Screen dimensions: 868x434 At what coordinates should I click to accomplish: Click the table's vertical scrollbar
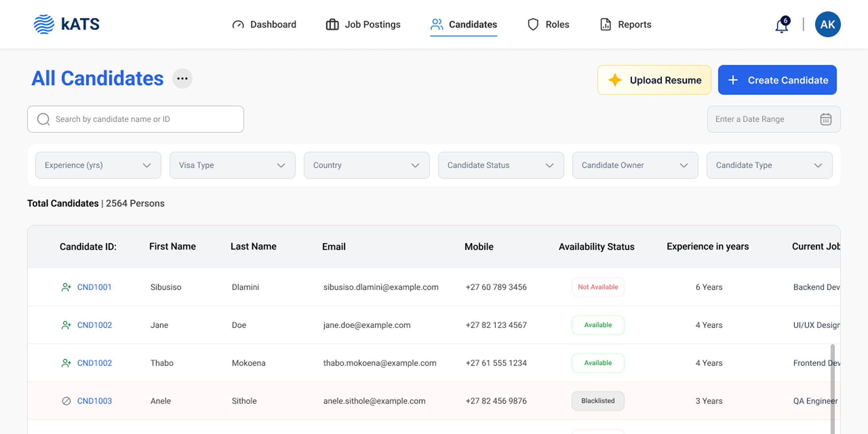click(832, 388)
